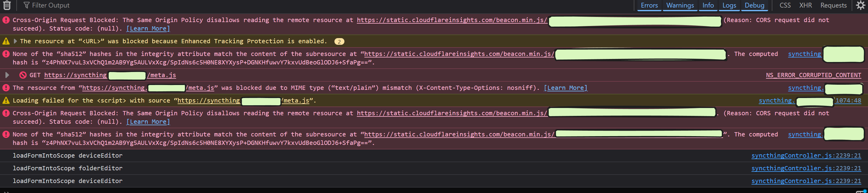Screen dimensions: 868x193
Task: Click the Enhanced Tracking Protection warning triangle icon
Action: 6,41
